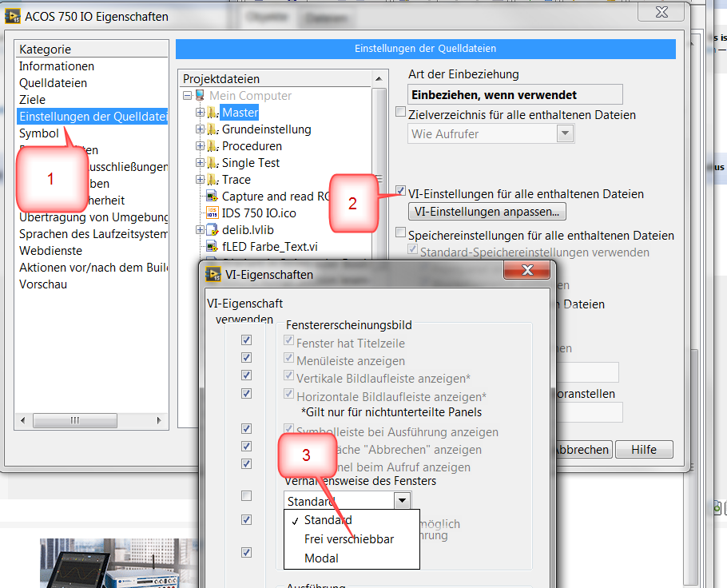This screenshot has height=588, width=727.
Task: Click the Single Test folder icon
Action: click(x=213, y=163)
